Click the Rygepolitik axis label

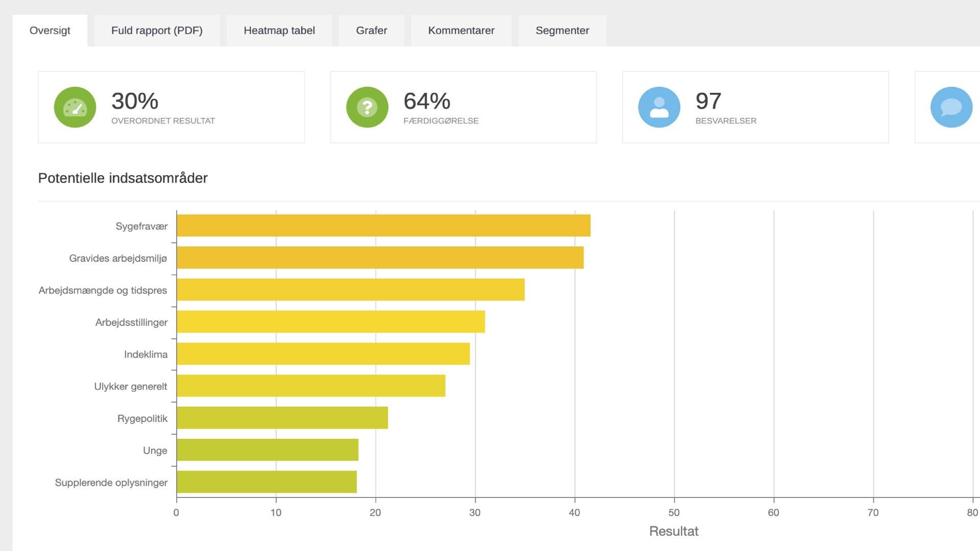142,419
